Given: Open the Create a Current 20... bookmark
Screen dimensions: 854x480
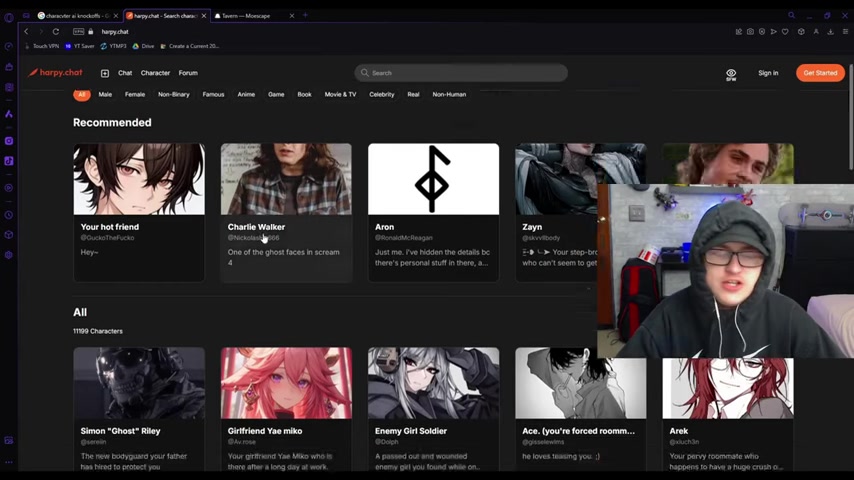Looking at the screenshot, I should click(x=190, y=46).
